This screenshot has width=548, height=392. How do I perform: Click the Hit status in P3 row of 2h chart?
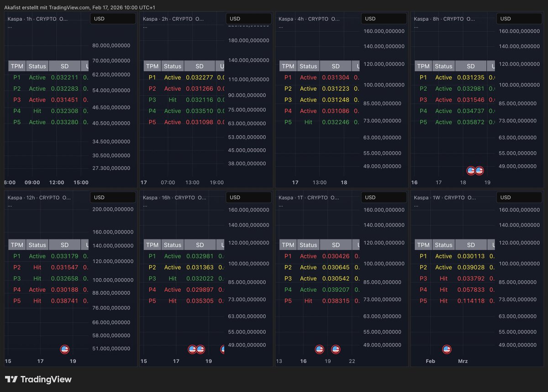(173, 100)
